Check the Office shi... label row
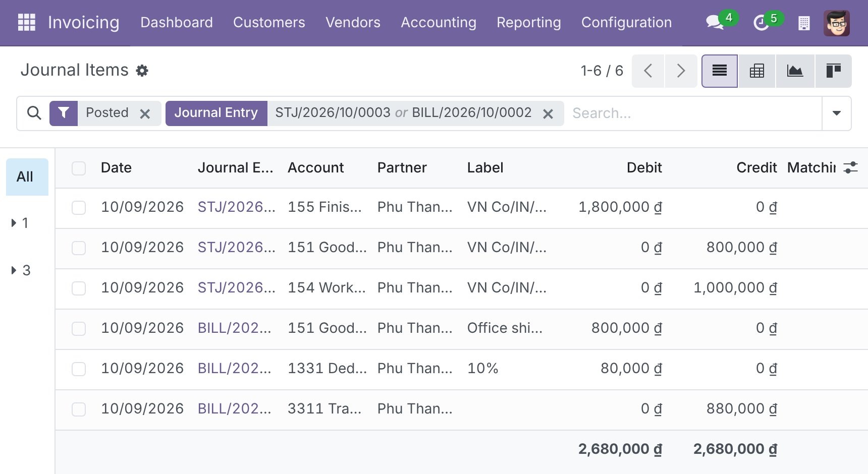Viewport: 868px width, 474px height. (79, 328)
